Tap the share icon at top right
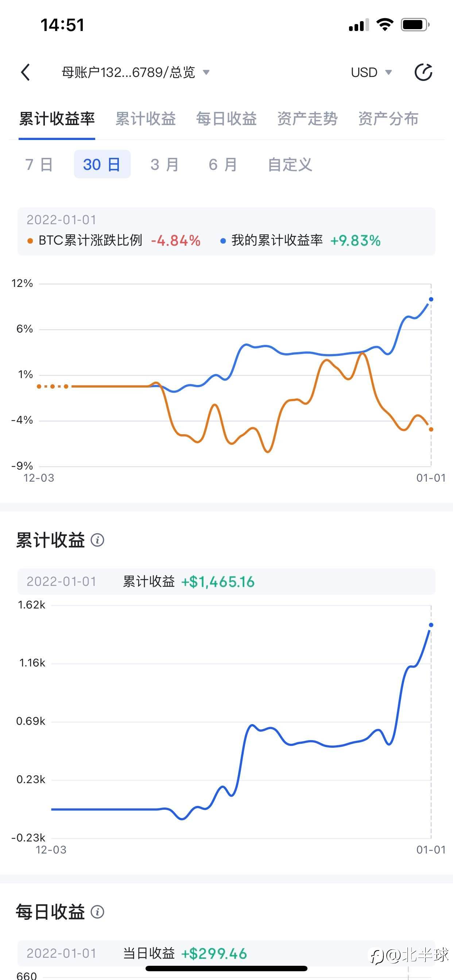 point(423,72)
